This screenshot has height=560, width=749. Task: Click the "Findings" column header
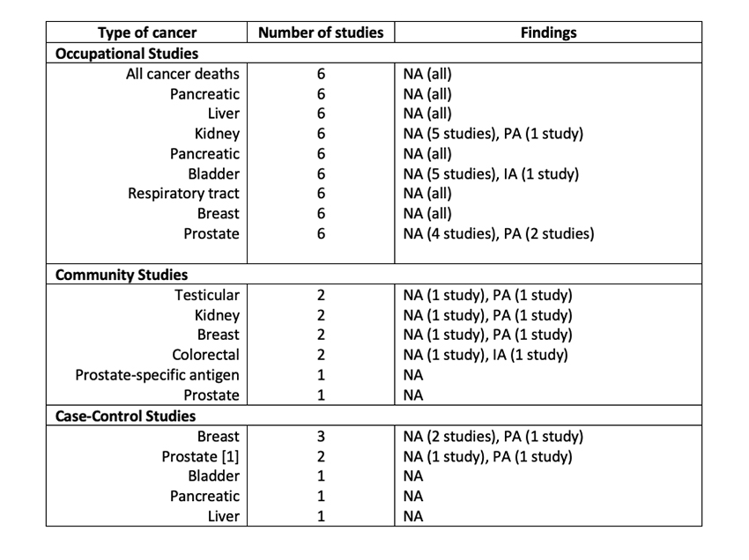pyautogui.click(x=547, y=33)
